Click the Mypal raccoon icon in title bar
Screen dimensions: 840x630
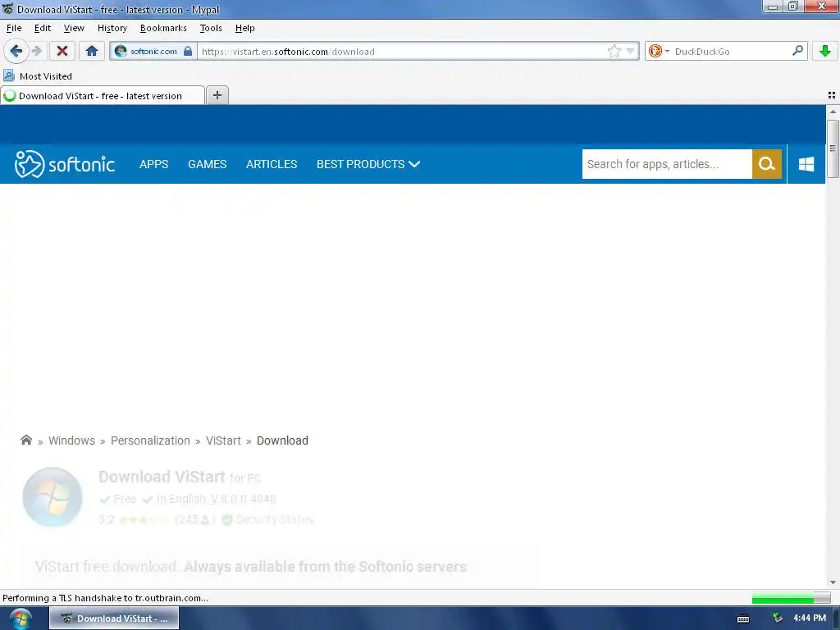coord(7,8)
